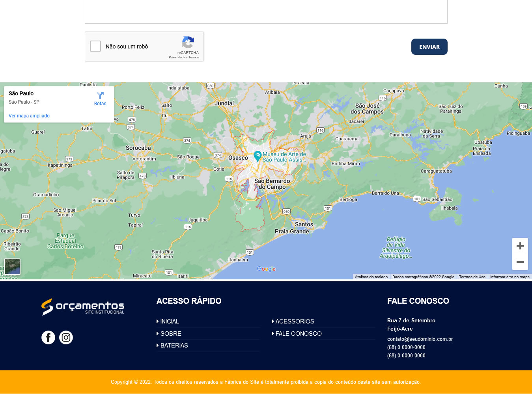Click inside the message text area
Image resolution: width=532 pixels, height=394 pixels.
click(x=266, y=11)
